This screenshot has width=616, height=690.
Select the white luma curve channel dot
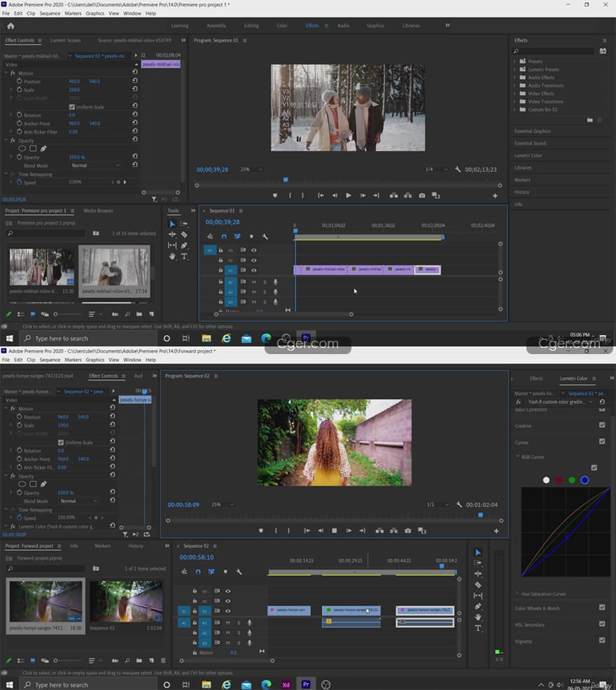(x=547, y=480)
